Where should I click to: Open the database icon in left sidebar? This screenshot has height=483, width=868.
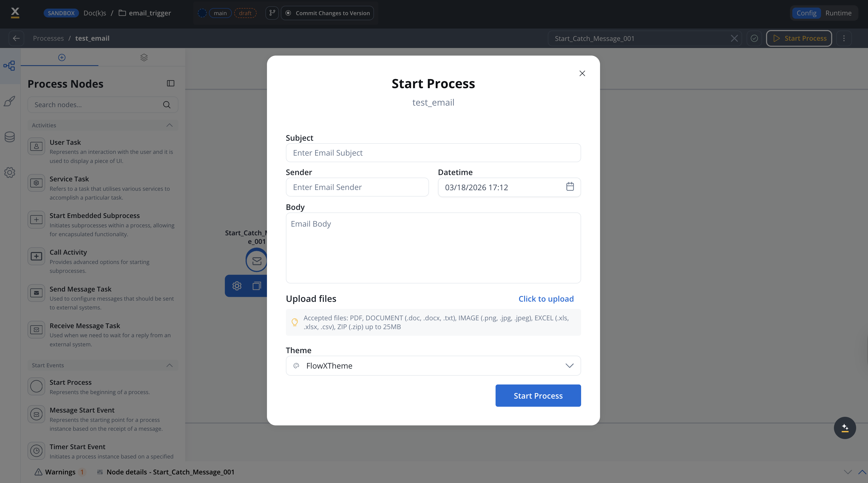coord(9,137)
